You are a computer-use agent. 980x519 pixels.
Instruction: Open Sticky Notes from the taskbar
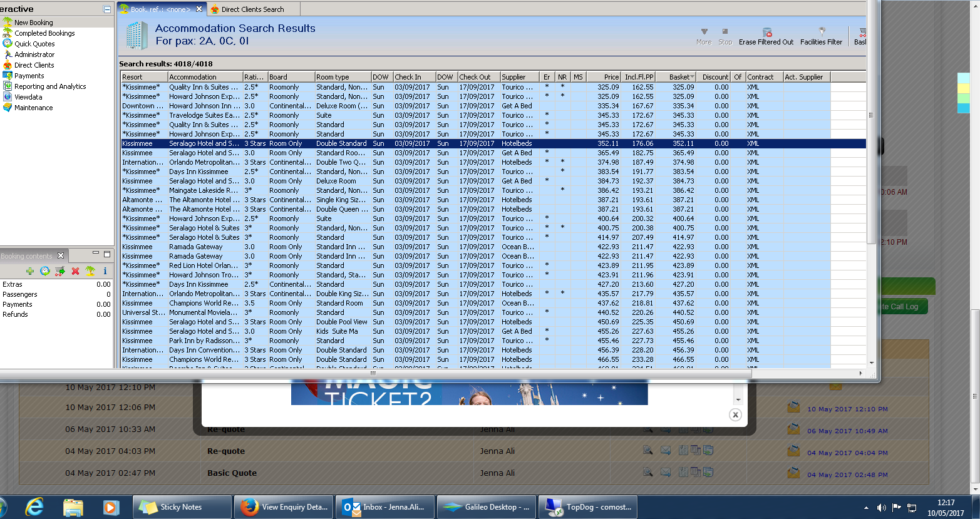[182, 507]
